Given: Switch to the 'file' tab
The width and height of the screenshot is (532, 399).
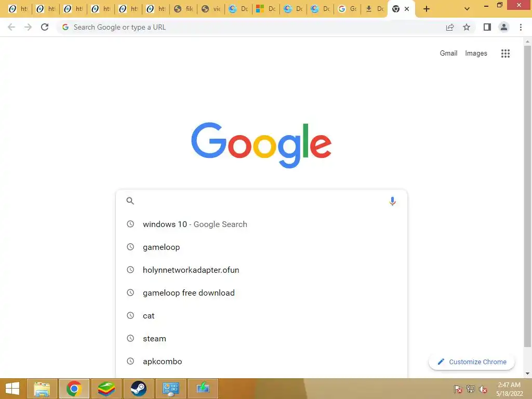Looking at the screenshot, I should point(183,9).
